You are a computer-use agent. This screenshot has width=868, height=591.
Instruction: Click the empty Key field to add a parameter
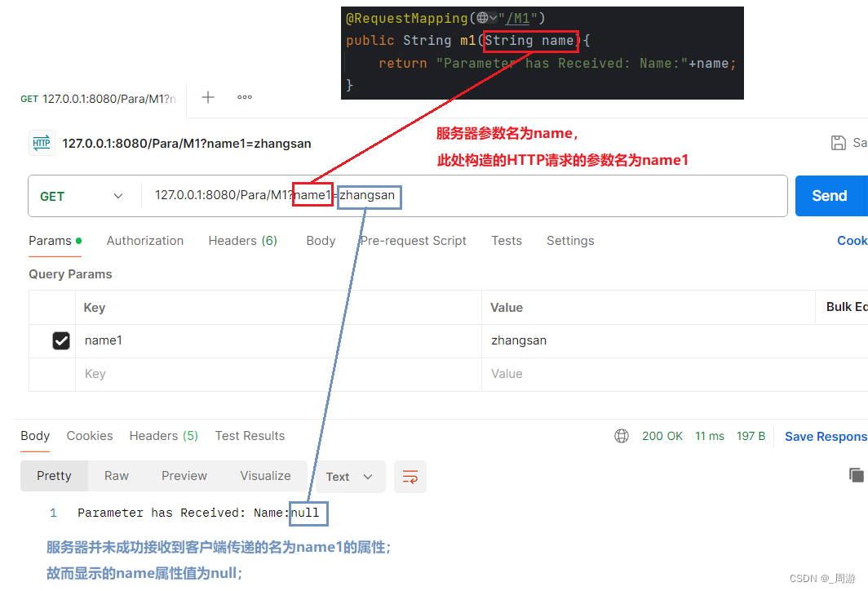[x=163, y=373]
